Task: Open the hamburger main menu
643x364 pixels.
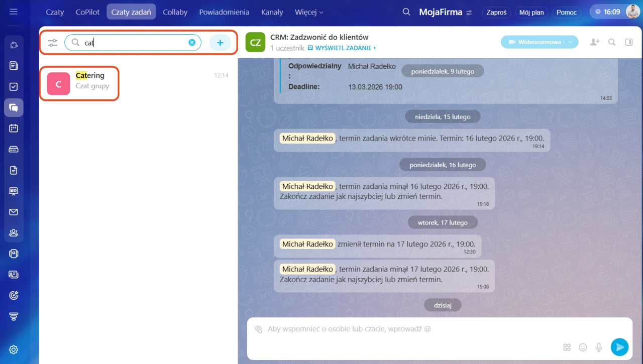Action: coord(14,12)
